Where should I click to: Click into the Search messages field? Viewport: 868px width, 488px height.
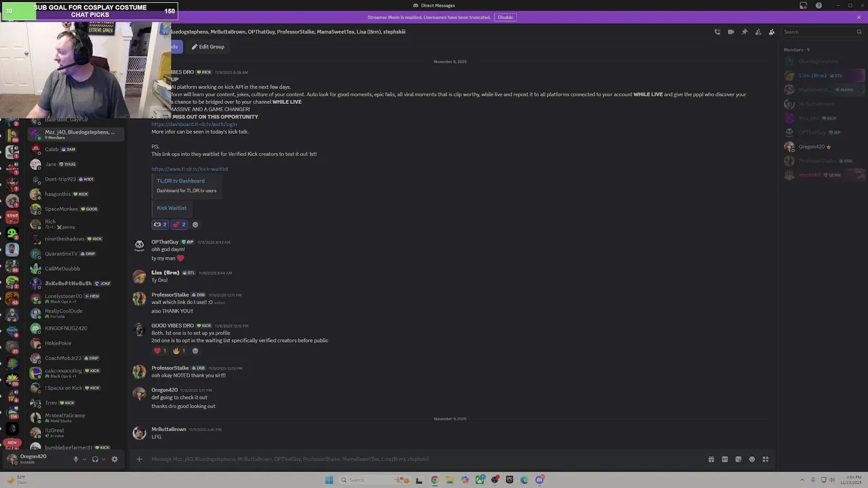pos(822,32)
